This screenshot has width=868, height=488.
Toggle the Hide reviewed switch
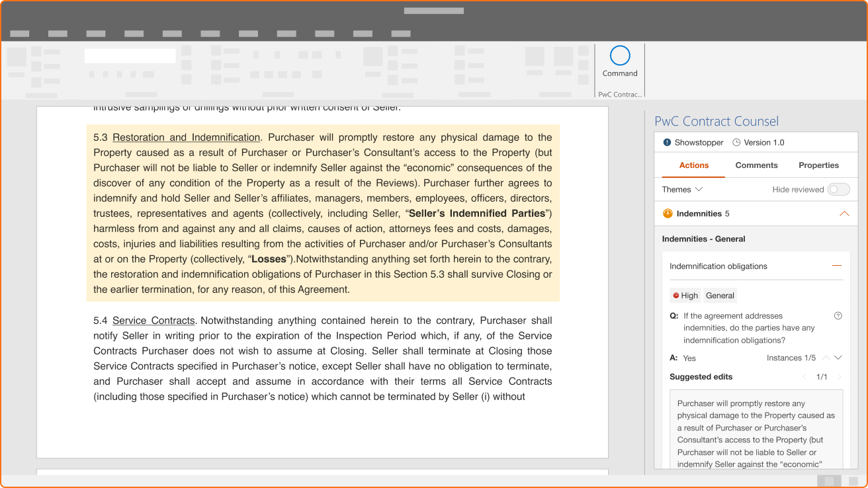[838, 190]
